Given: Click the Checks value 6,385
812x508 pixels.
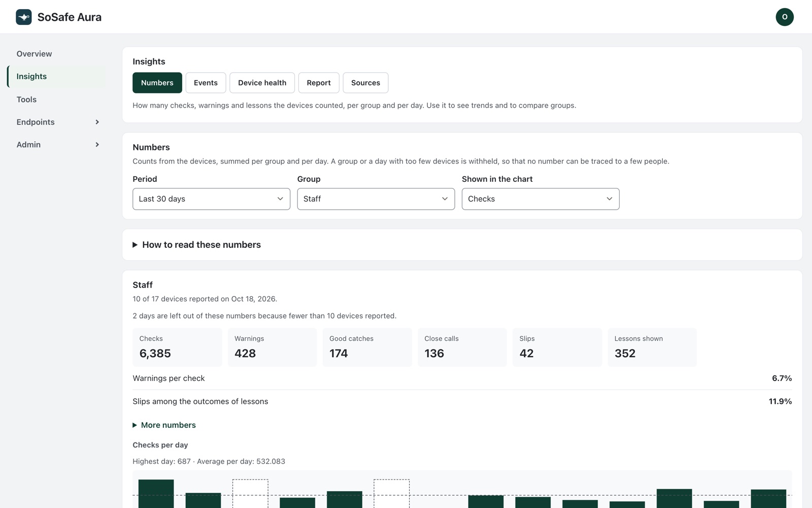Looking at the screenshot, I should click(155, 354).
